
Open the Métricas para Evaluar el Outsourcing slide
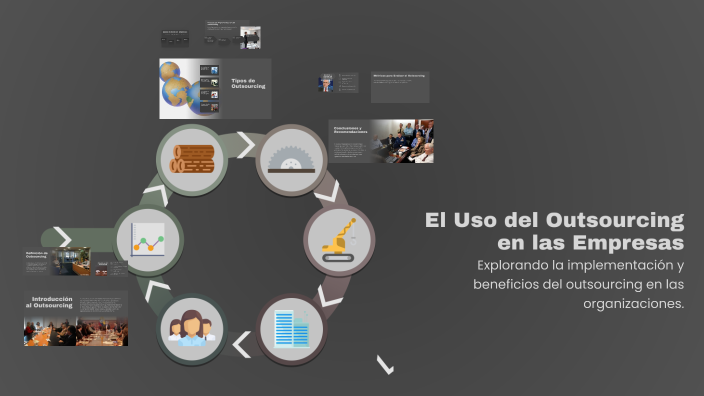pyautogui.click(x=400, y=87)
